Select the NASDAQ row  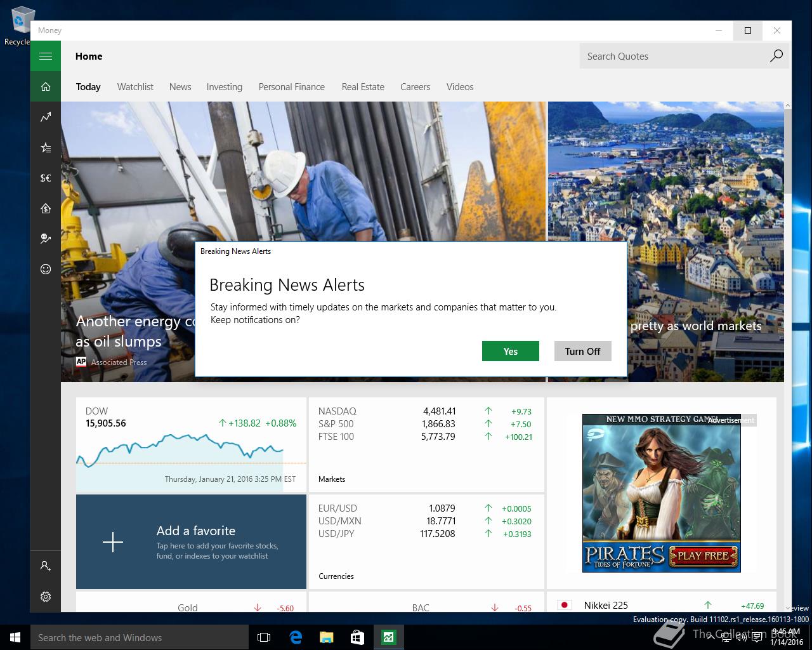tap(425, 411)
